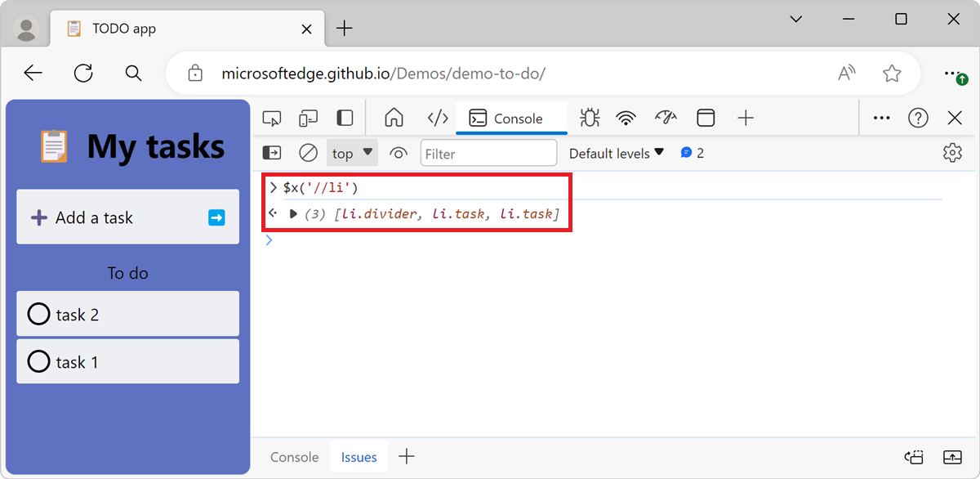Image resolution: width=980 pixels, height=479 pixels.
Task: Open the Network tool icon
Action: point(626,118)
